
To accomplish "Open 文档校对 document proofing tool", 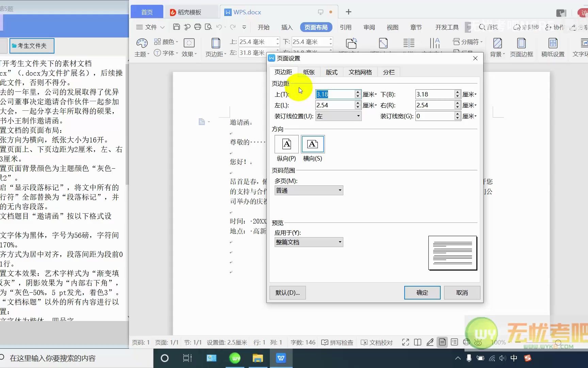I will point(376,342).
